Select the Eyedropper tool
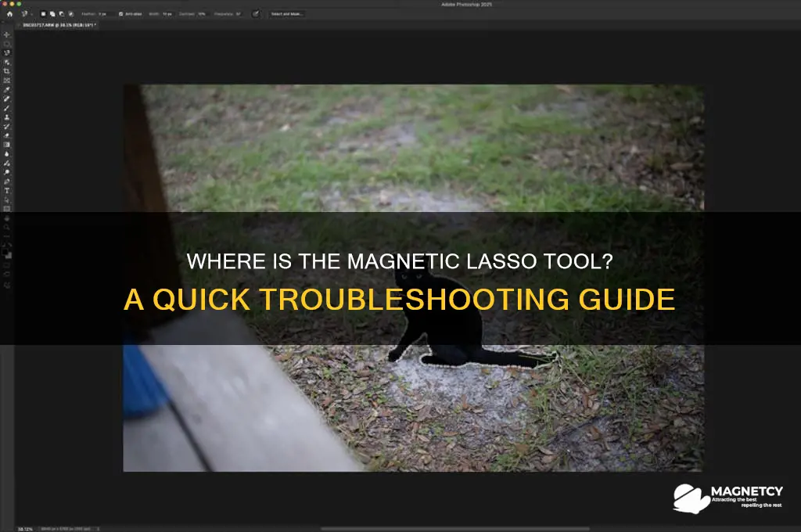Viewport: 801px width, 532px height. [x=6, y=89]
